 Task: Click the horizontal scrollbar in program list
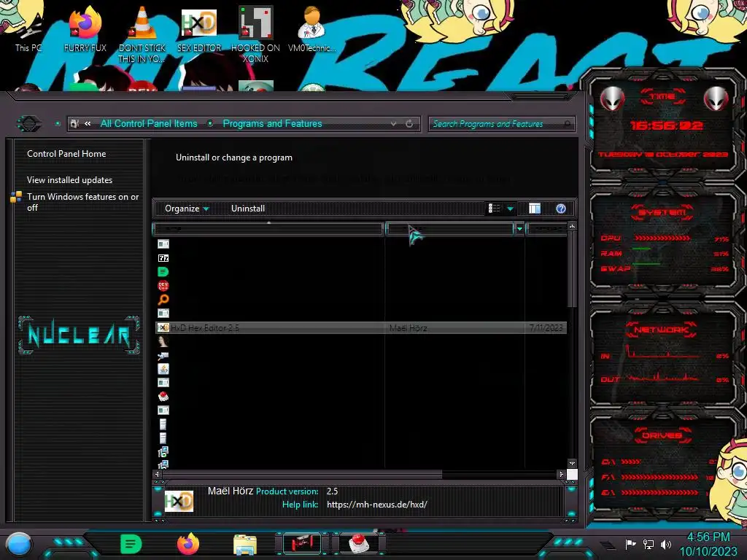(x=302, y=474)
